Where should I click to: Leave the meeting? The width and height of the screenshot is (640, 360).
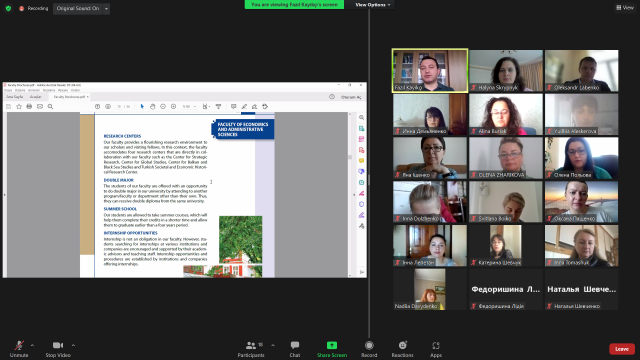click(x=622, y=349)
